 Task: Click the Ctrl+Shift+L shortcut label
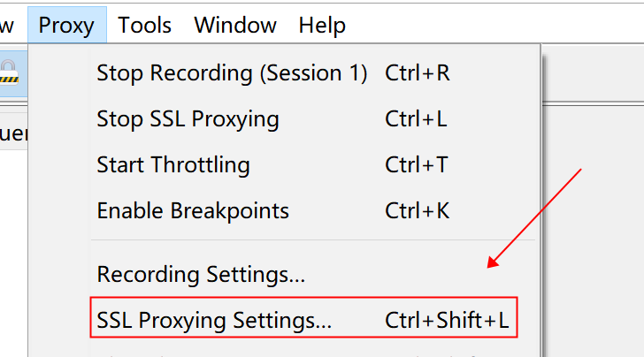click(447, 321)
